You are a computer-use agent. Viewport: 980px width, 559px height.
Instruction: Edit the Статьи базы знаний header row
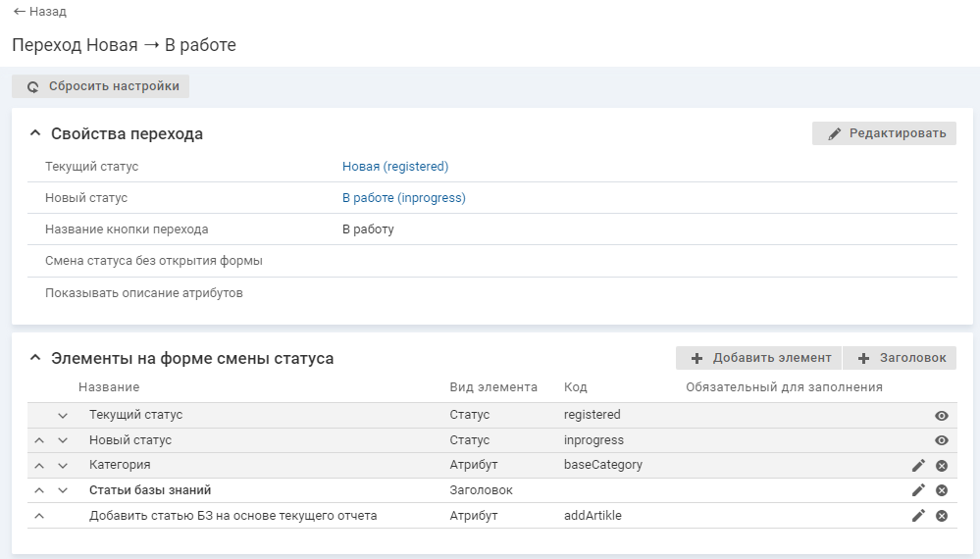coord(918,490)
